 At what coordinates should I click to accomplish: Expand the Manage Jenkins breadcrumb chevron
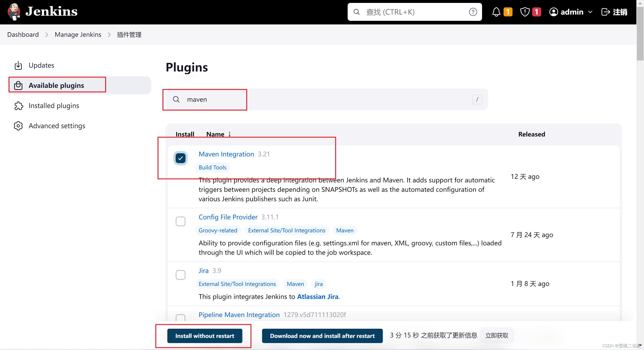[109, 35]
